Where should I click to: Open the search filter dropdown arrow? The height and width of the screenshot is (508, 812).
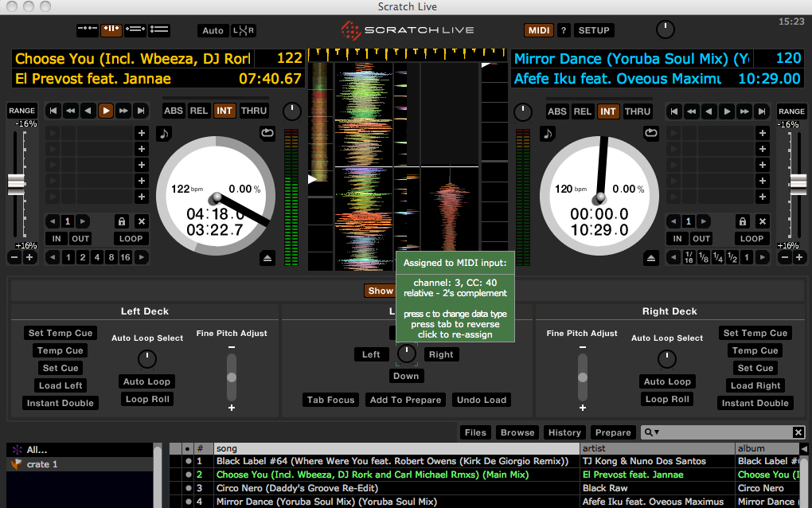[657, 432]
